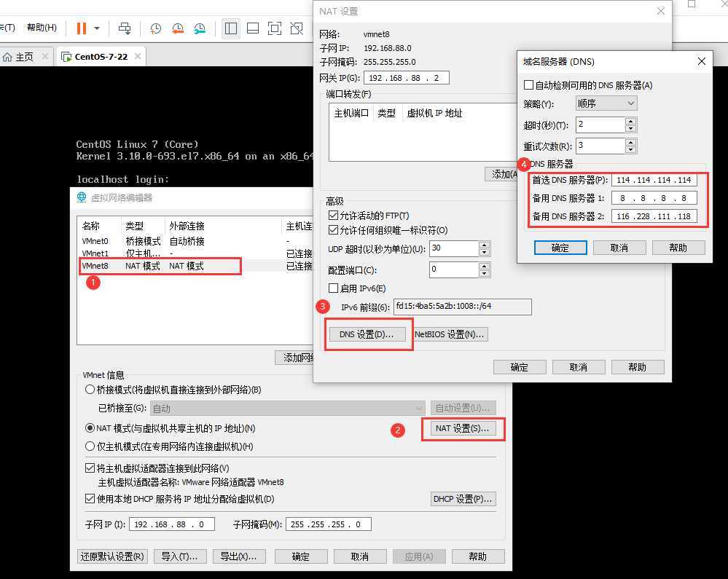Select the VMnet0 row in network list
Viewport: 728px width, 579px height.
(x=195, y=241)
